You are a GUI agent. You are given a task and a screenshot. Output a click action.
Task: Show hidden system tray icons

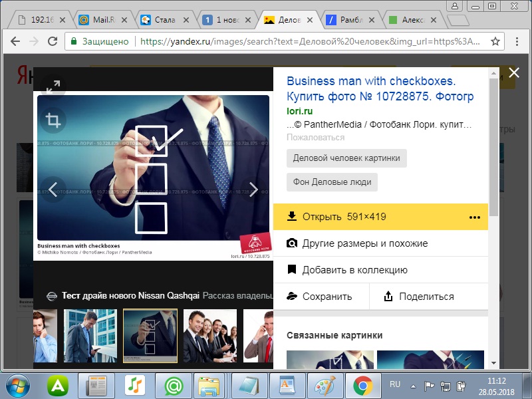(x=413, y=386)
